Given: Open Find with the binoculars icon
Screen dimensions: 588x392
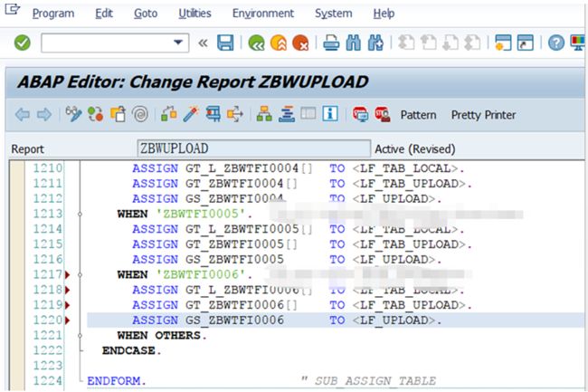Looking at the screenshot, I should [353, 43].
